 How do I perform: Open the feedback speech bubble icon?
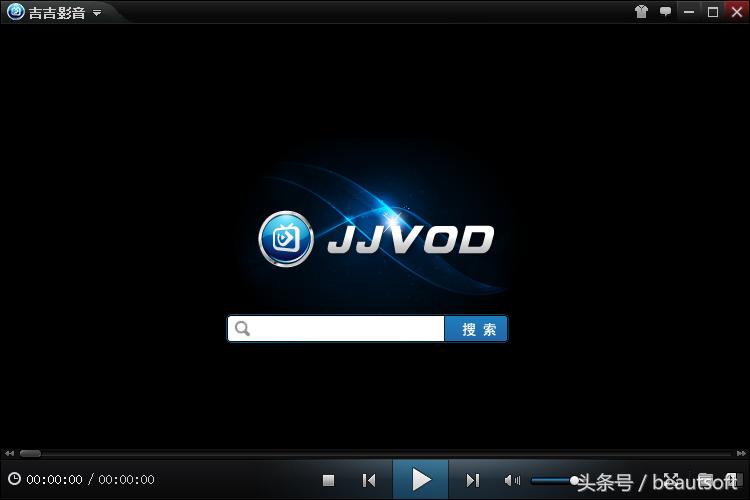pos(665,11)
